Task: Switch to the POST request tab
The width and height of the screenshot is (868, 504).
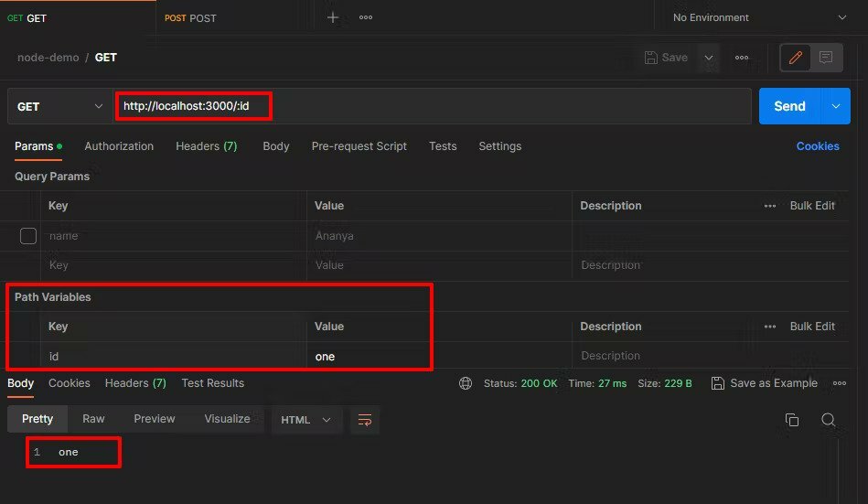Action: point(190,18)
